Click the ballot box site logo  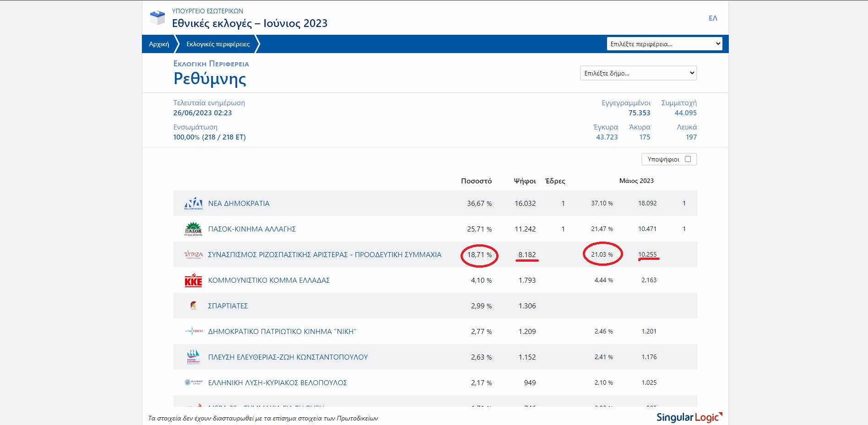point(157,18)
